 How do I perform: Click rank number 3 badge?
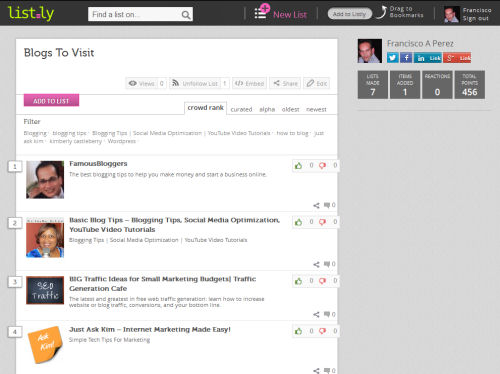15,282
